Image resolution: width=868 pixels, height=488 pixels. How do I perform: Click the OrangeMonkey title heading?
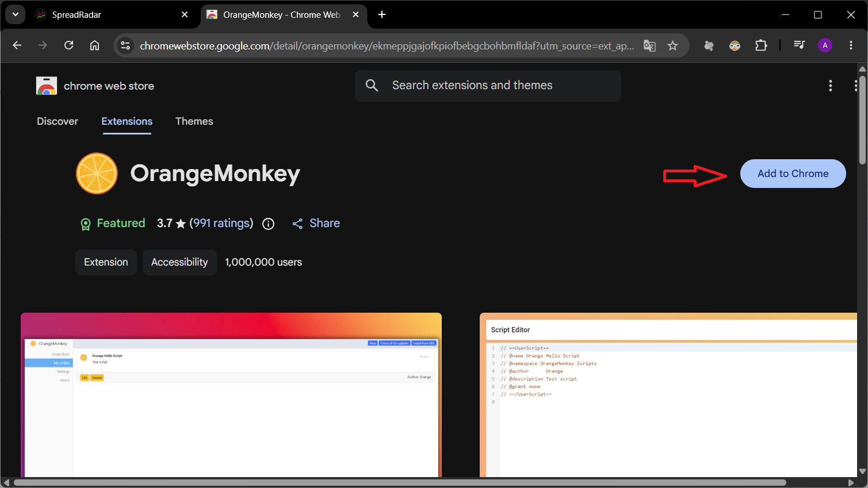pos(215,174)
